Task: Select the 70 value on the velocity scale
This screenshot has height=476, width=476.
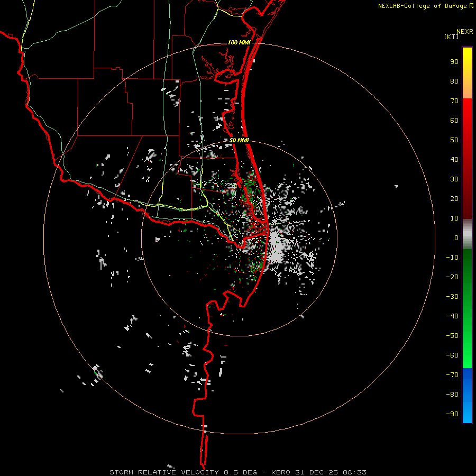Action: pyautogui.click(x=454, y=101)
